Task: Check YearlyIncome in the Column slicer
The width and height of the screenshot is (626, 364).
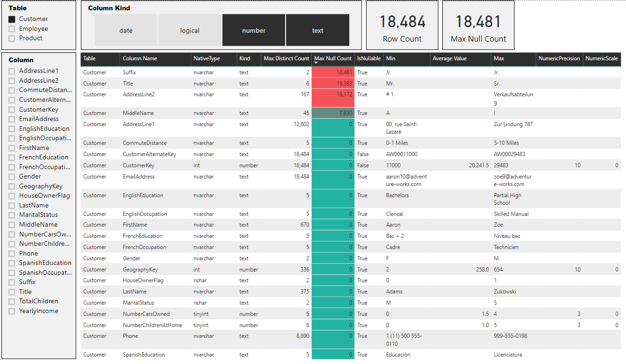Action: pyautogui.click(x=13, y=311)
